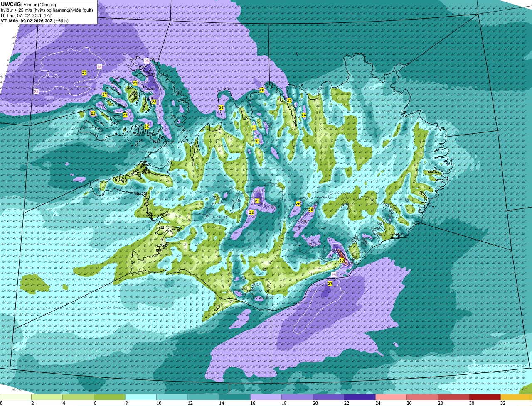Click the 0–2 m/s pale cream legend swatch
The image size is (532, 406).
click(x=16, y=397)
